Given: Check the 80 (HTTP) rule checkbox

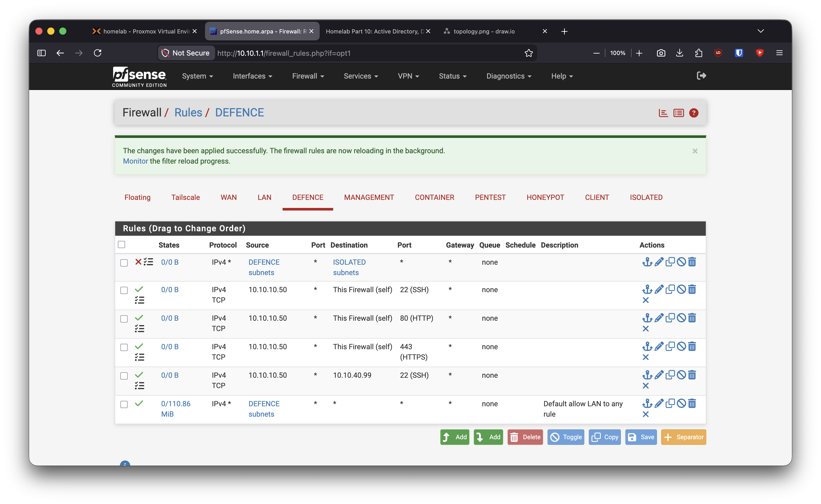Looking at the screenshot, I should 124,319.
